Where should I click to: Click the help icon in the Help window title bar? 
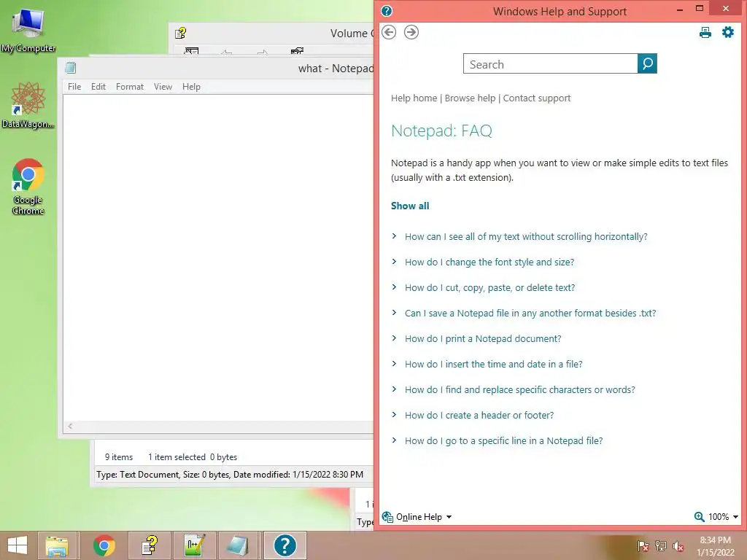point(387,11)
